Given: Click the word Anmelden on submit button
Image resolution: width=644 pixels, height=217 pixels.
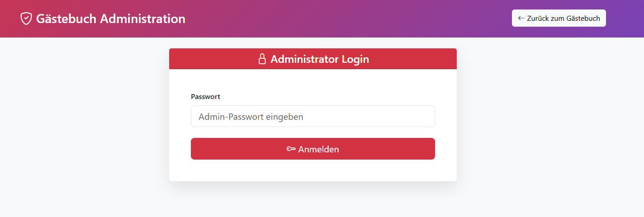Looking at the screenshot, I should [318, 149].
